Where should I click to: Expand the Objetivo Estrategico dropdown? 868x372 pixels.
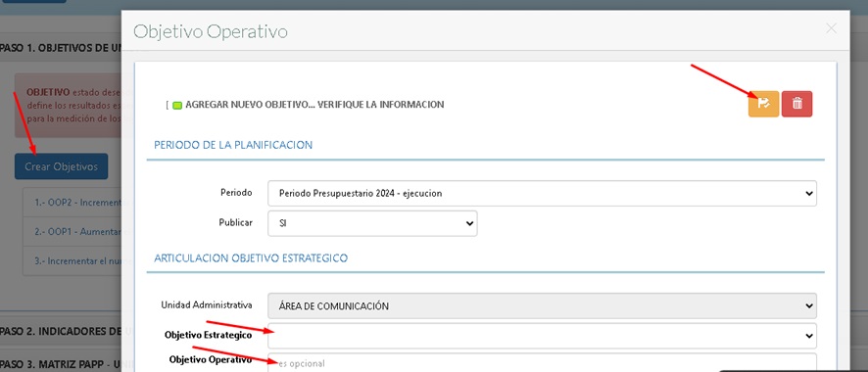tap(542, 336)
